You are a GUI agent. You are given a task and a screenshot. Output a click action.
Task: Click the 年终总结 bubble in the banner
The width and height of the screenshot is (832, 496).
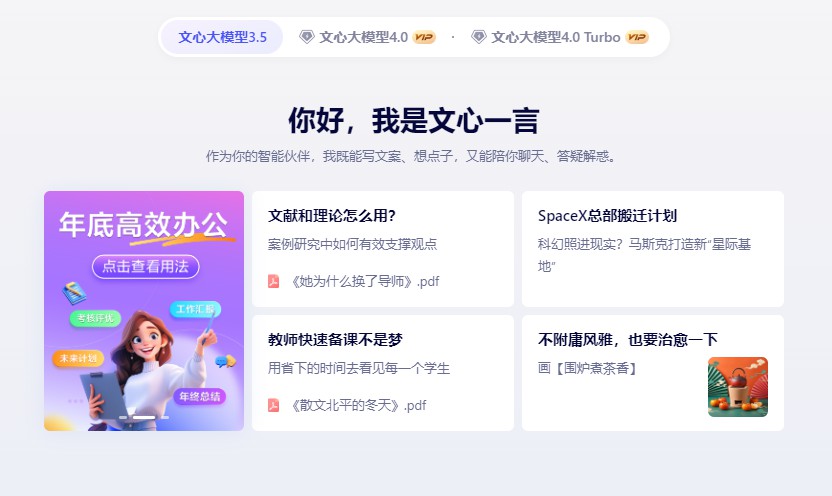click(x=200, y=396)
